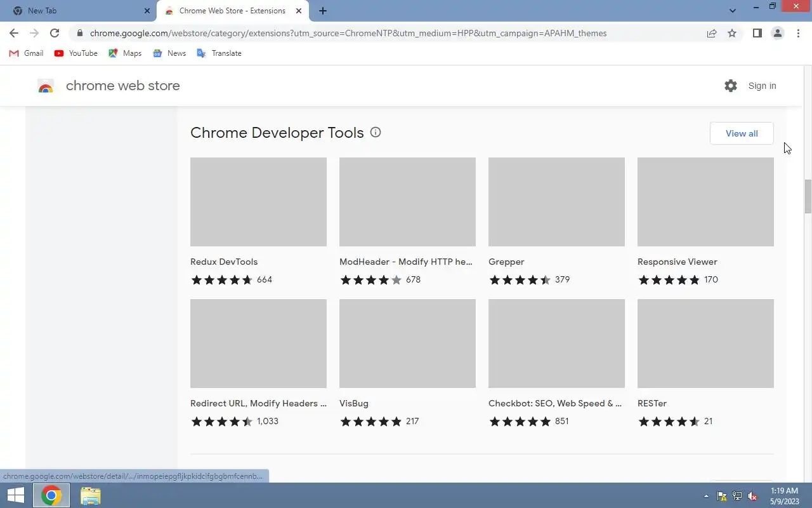This screenshot has height=508, width=812.
Task: Click the Action Center flag tray icon
Action: 722,496
